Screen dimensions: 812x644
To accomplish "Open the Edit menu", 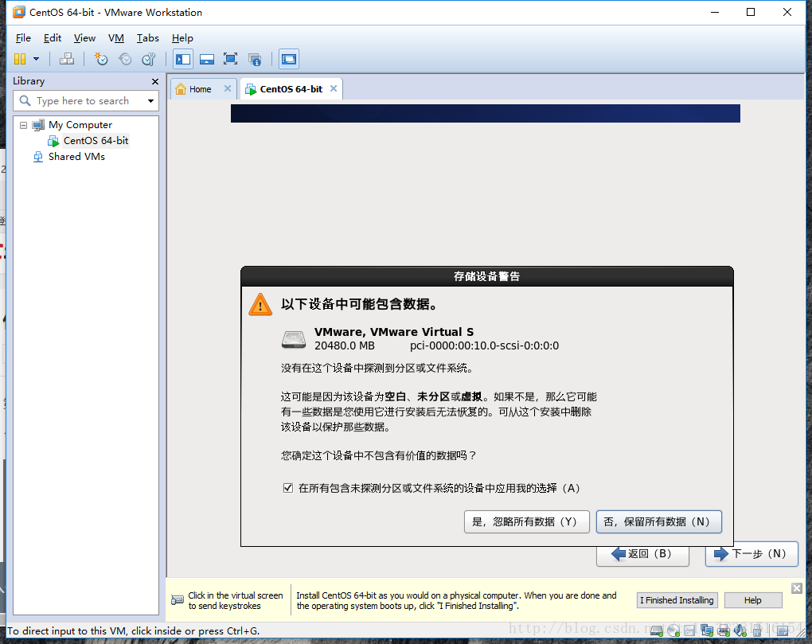I will click(x=53, y=37).
